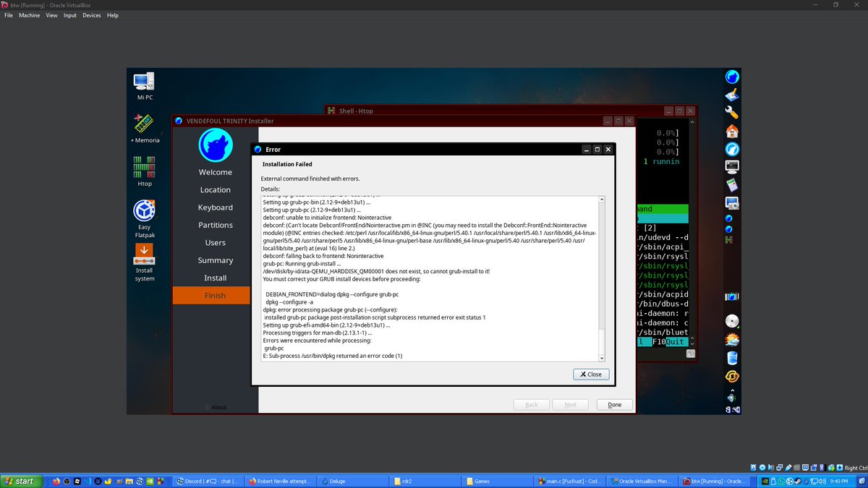868x488 pixels.
Task: Click the Close button in Error dialog
Action: tap(591, 374)
